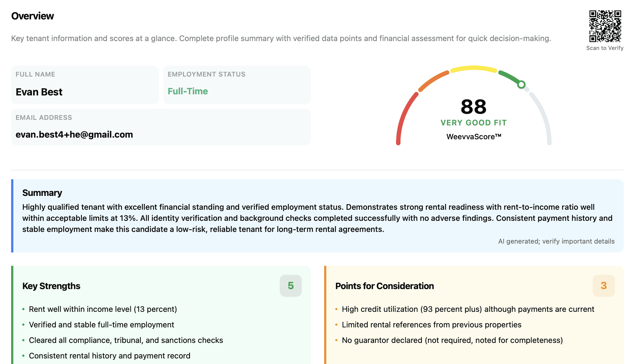
Task: Click the 'EMPLOYMENT STATUS' label
Action: click(207, 74)
